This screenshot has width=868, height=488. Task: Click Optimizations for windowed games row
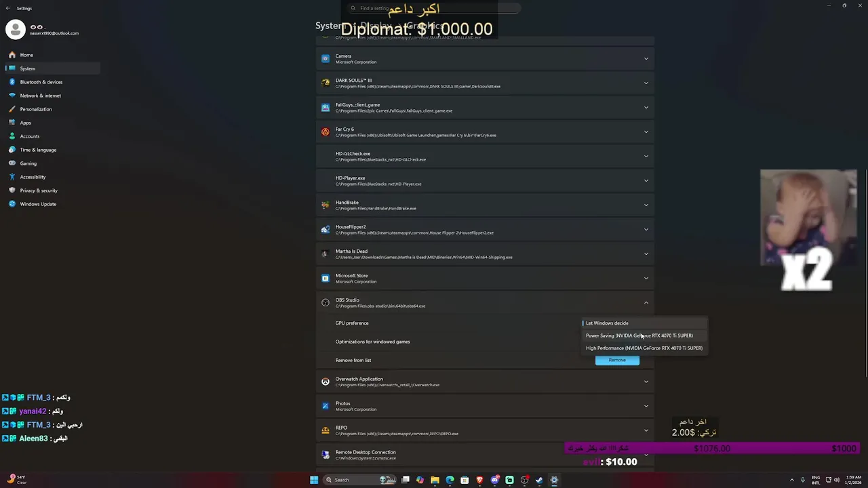pyautogui.click(x=485, y=342)
